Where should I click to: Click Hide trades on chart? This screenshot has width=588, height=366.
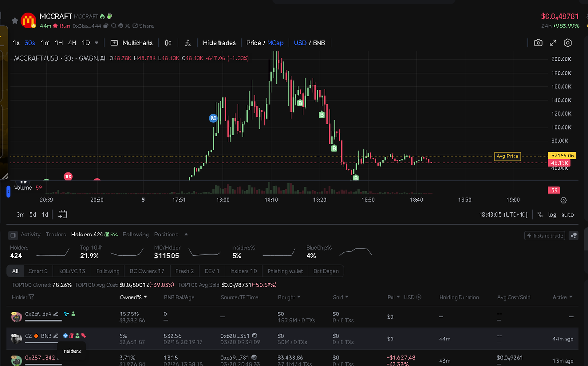pos(219,43)
